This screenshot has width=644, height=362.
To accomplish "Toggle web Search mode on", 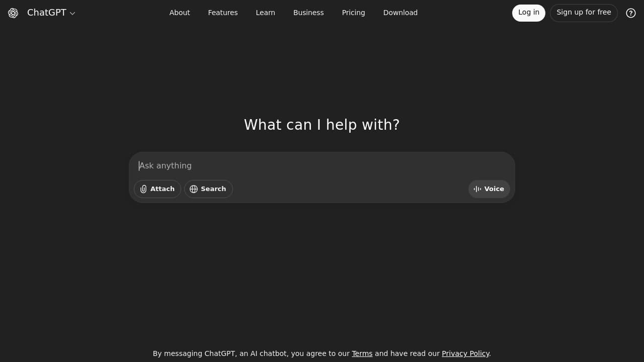I will coord(208,189).
